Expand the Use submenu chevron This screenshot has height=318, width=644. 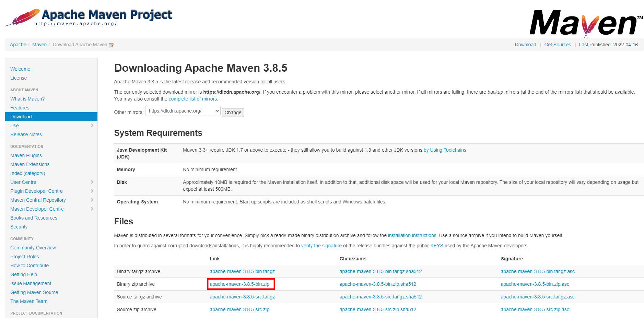click(92, 126)
